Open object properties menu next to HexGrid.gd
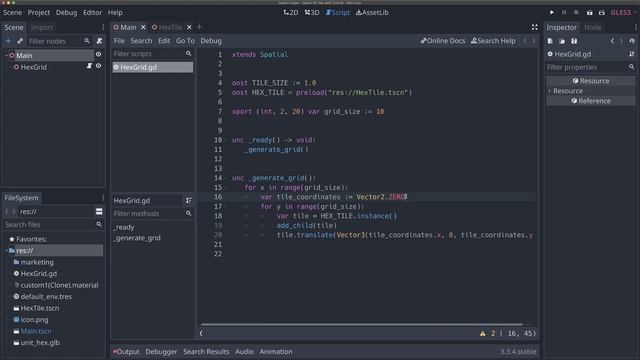This screenshot has height=360, width=640. click(632, 54)
